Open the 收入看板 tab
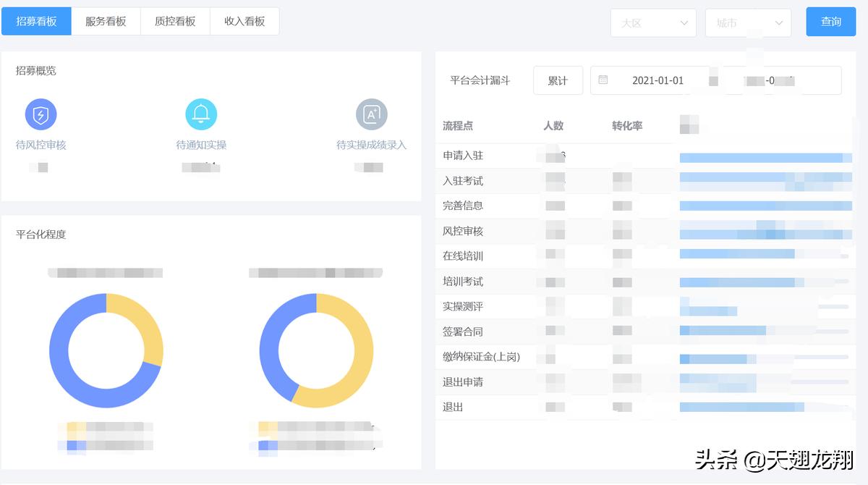The width and height of the screenshot is (868, 485). point(244,20)
